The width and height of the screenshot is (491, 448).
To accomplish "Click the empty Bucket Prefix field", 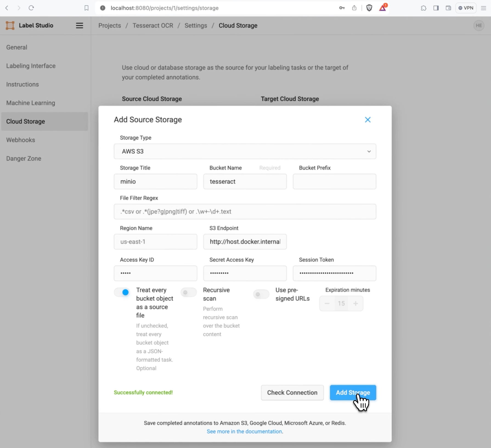I will tap(334, 181).
